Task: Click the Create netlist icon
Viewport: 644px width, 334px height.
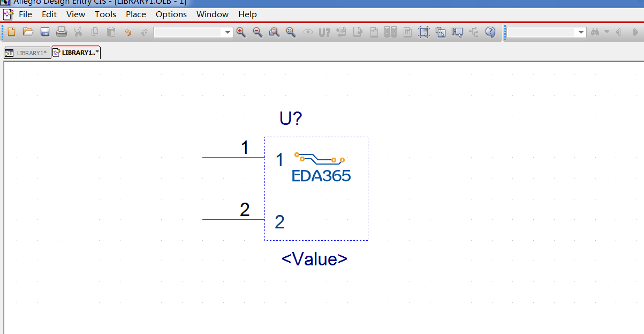Action: [374, 32]
